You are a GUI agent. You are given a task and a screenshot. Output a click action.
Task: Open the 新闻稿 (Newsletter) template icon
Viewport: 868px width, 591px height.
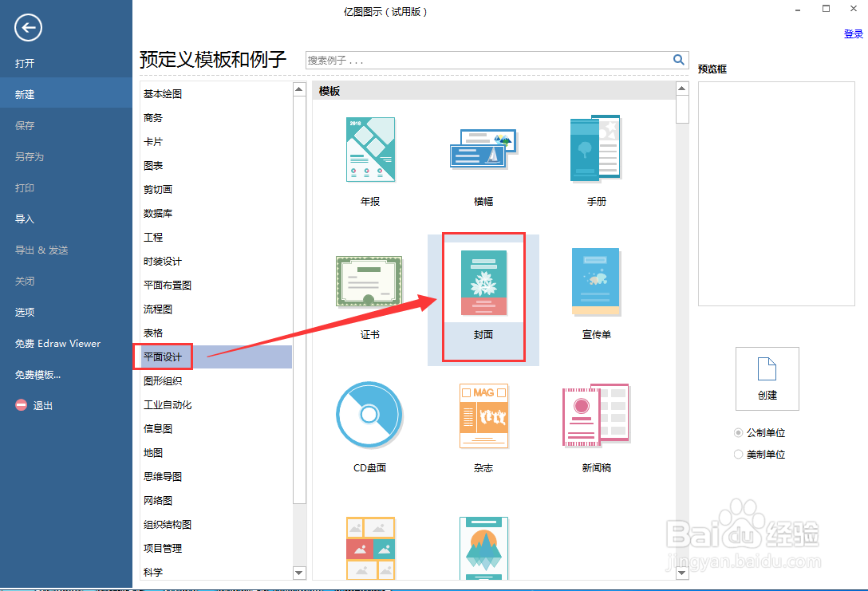[595, 415]
